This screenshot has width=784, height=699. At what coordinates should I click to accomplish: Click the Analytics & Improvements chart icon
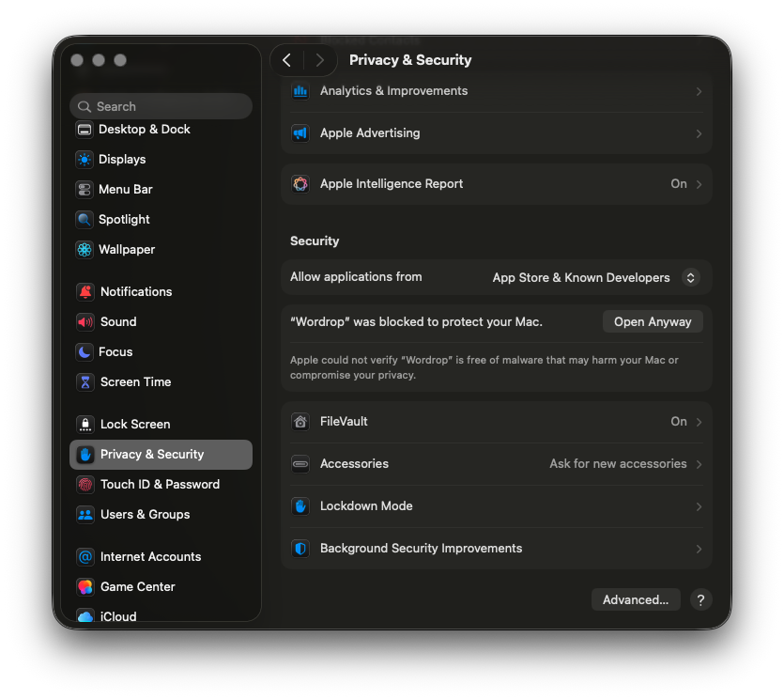pos(300,91)
